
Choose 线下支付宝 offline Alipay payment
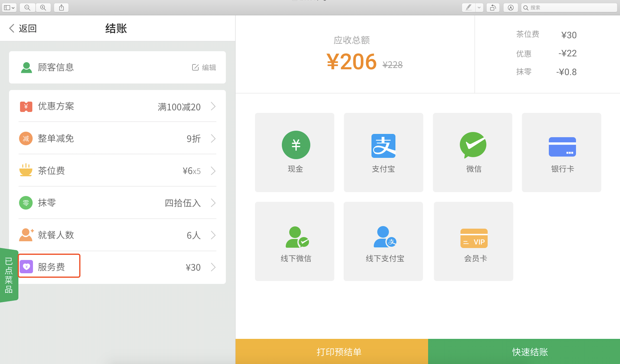tap(383, 241)
